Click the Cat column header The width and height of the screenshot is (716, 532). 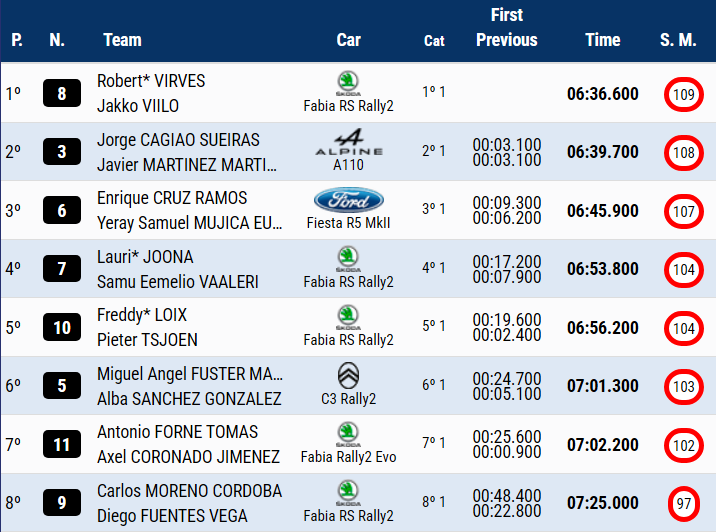(x=434, y=41)
